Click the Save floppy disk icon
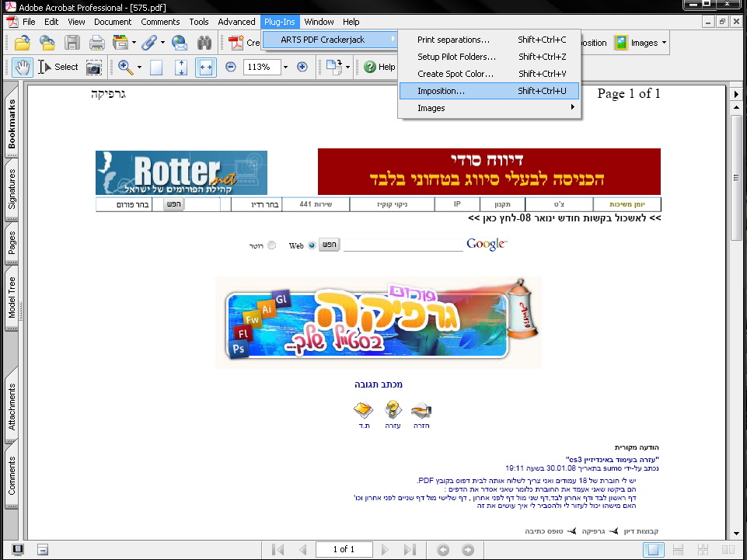Screen dimensions: 747x560 (x=72, y=43)
